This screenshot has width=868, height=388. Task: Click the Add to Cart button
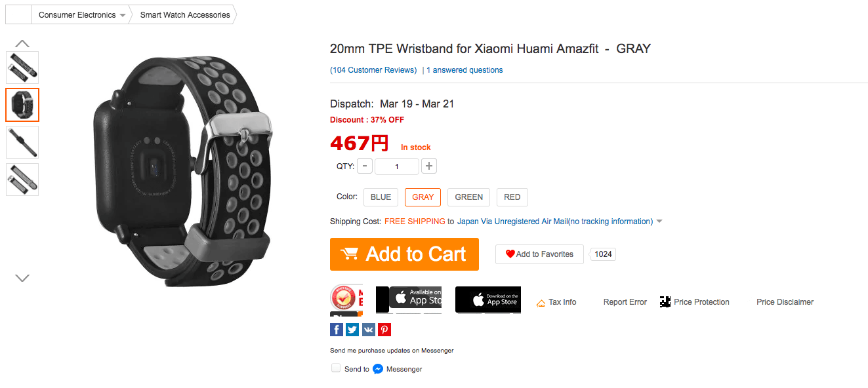pos(404,254)
